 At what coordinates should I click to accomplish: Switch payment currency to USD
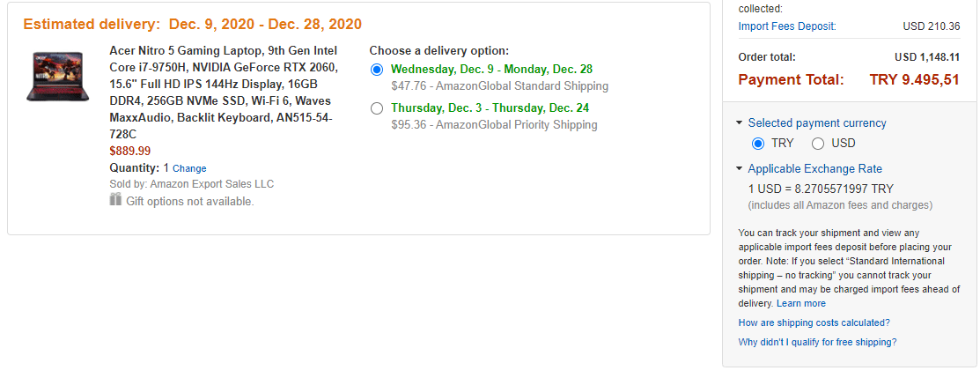tap(818, 144)
